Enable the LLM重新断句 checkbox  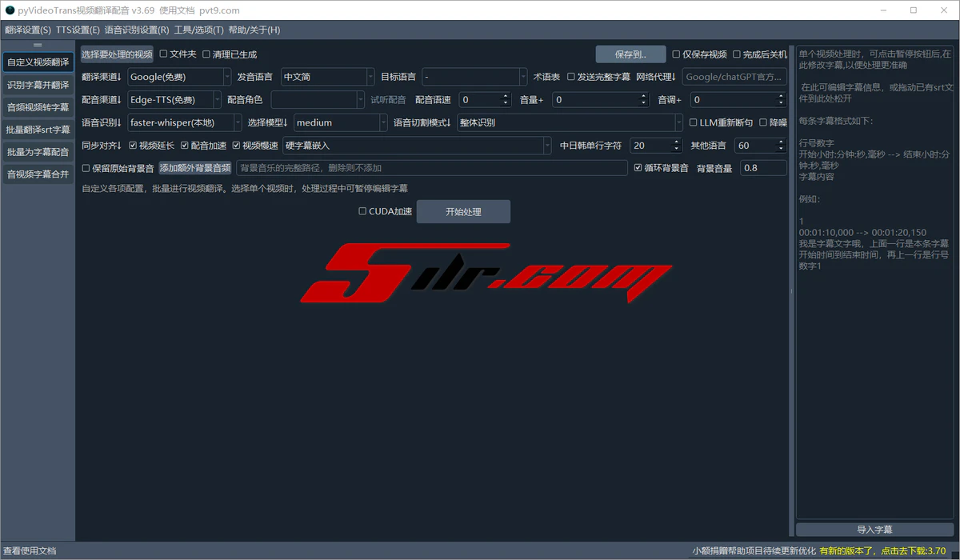721,122
